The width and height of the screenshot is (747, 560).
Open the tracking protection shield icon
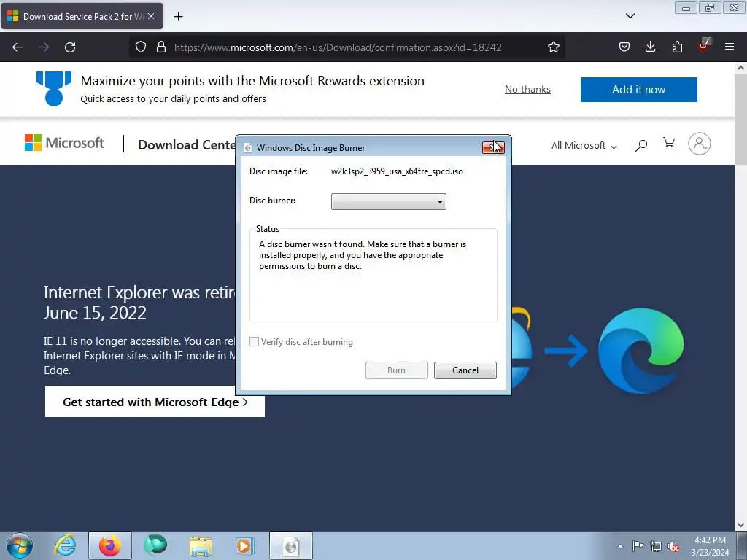(x=141, y=47)
